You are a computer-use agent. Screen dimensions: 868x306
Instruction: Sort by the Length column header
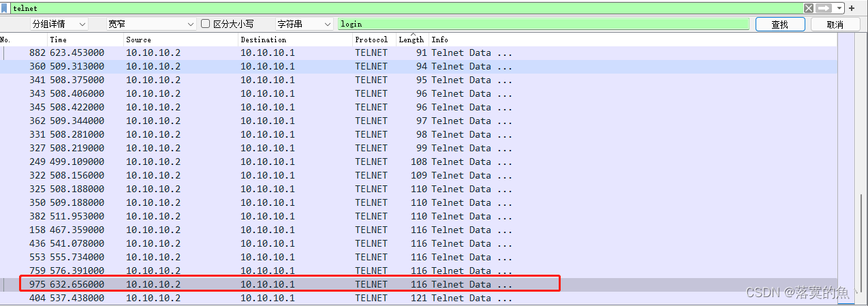412,40
